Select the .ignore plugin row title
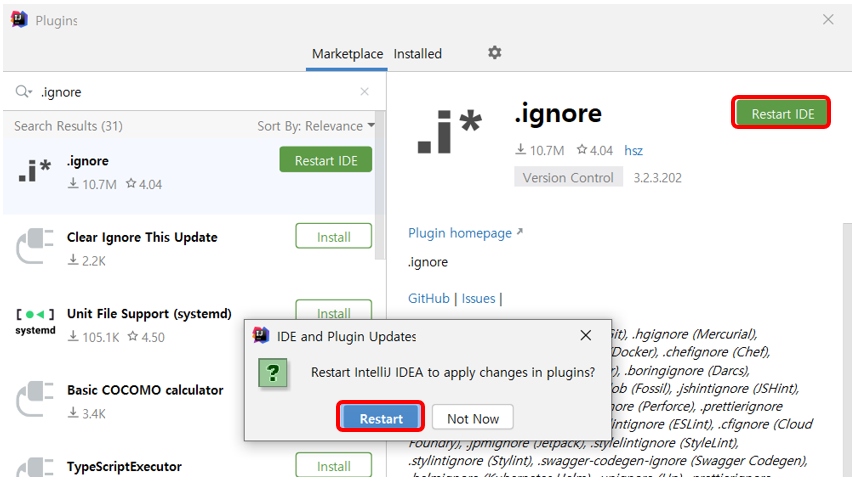 (x=87, y=161)
